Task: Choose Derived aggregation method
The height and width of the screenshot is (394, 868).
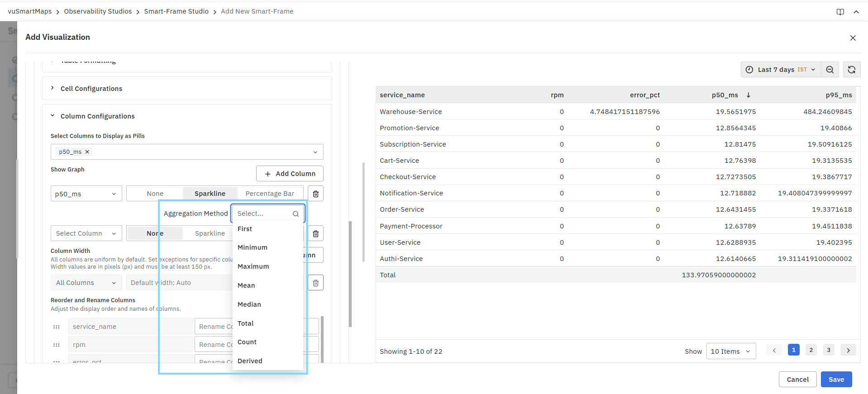Action: (x=268, y=361)
